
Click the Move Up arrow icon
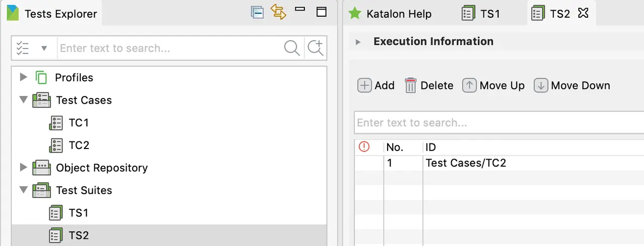point(469,86)
